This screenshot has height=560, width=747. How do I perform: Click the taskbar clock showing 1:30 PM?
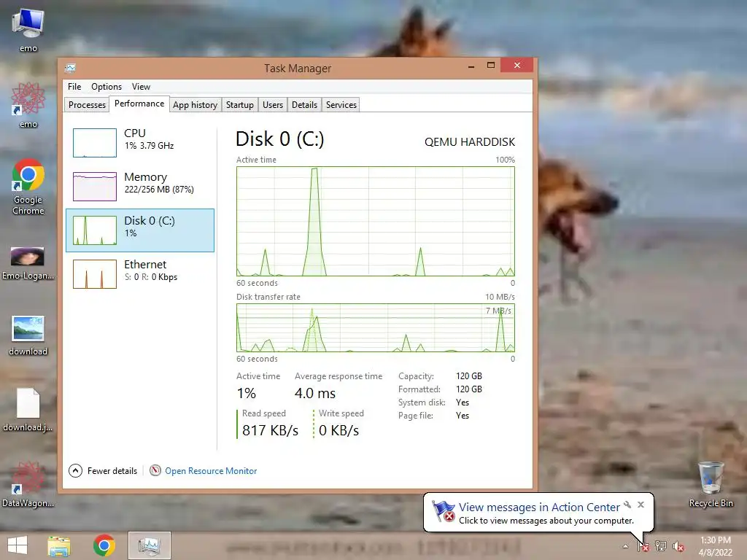pyautogui.click(x=715, y=546)
